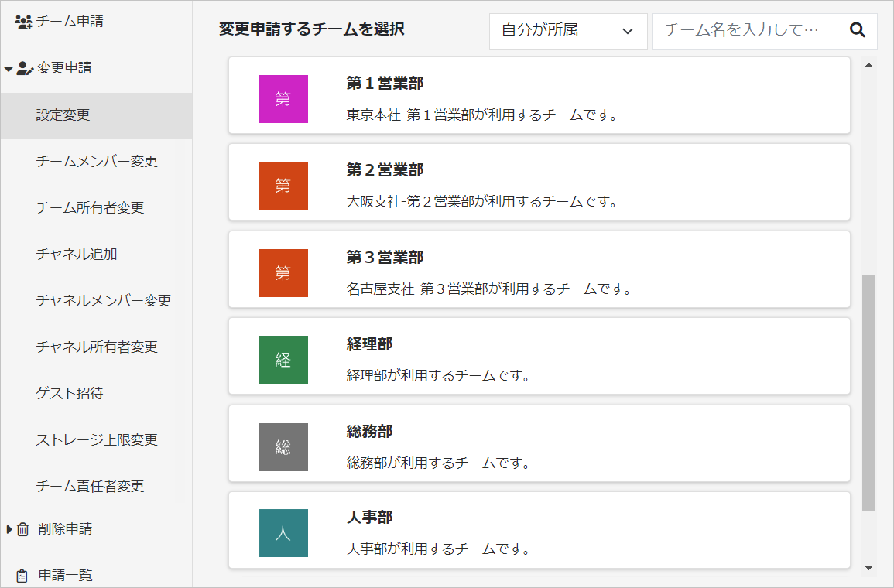
Task: Click the 削除申請 trash can icon
Action: point(22,529)
